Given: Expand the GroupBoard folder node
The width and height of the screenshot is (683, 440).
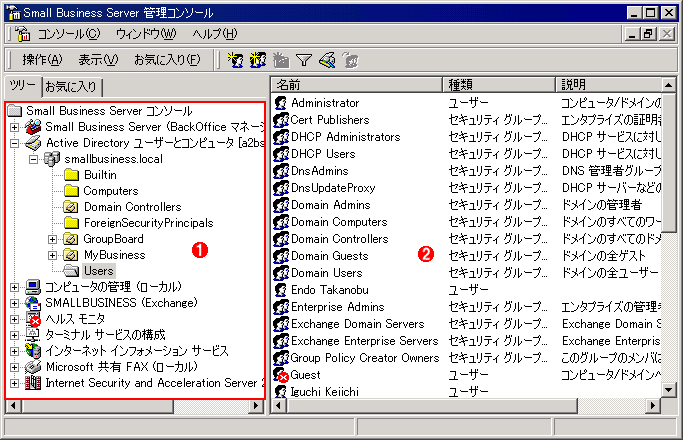Looking at the screenshot, I should coord(52,239).
